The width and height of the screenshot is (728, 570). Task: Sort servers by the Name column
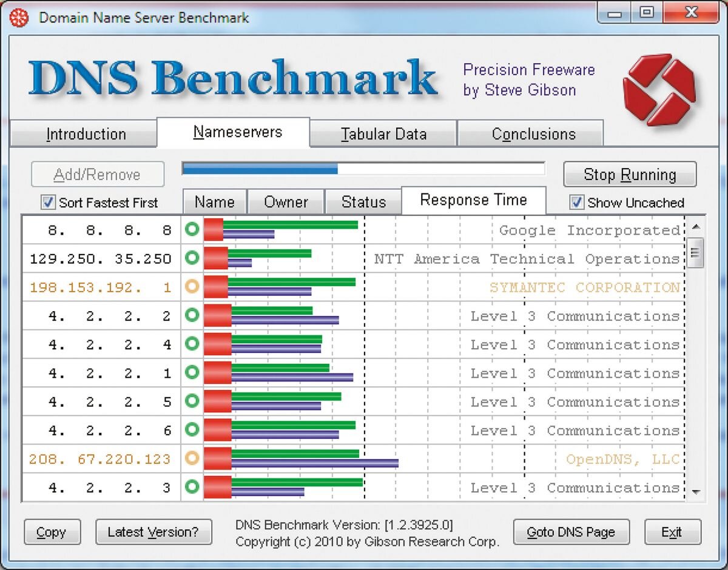(x=214, y=201)
